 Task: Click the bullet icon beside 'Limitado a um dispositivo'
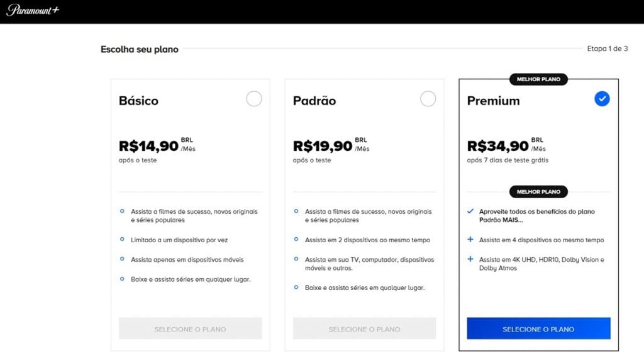(122, 239)
